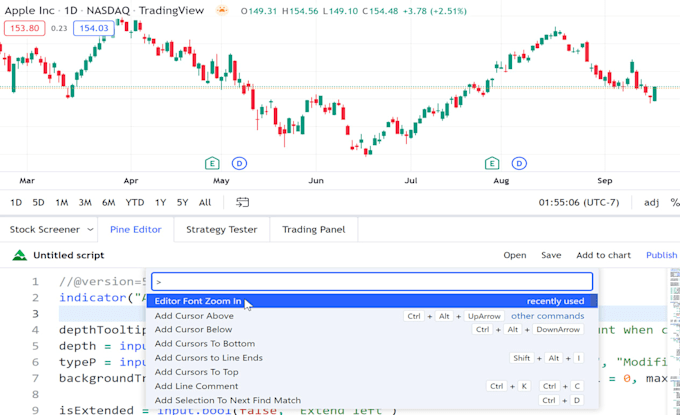Switch to the Strategy Tester tab

(222, 229)
